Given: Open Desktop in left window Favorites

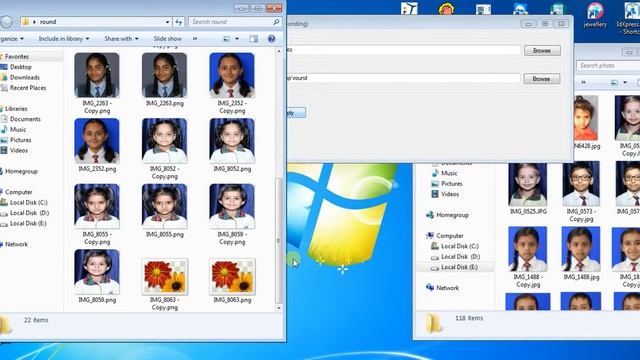Looking at the screenshot, I should pos(20,67).
